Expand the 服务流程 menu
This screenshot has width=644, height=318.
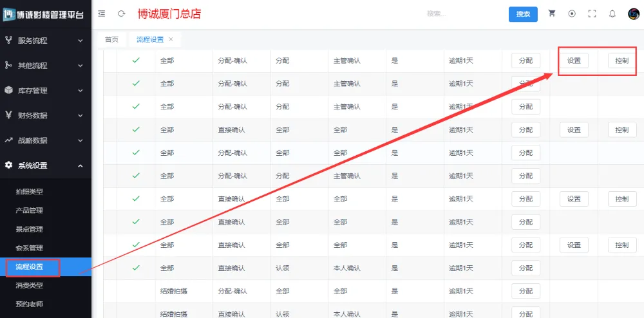pos(45,41)
